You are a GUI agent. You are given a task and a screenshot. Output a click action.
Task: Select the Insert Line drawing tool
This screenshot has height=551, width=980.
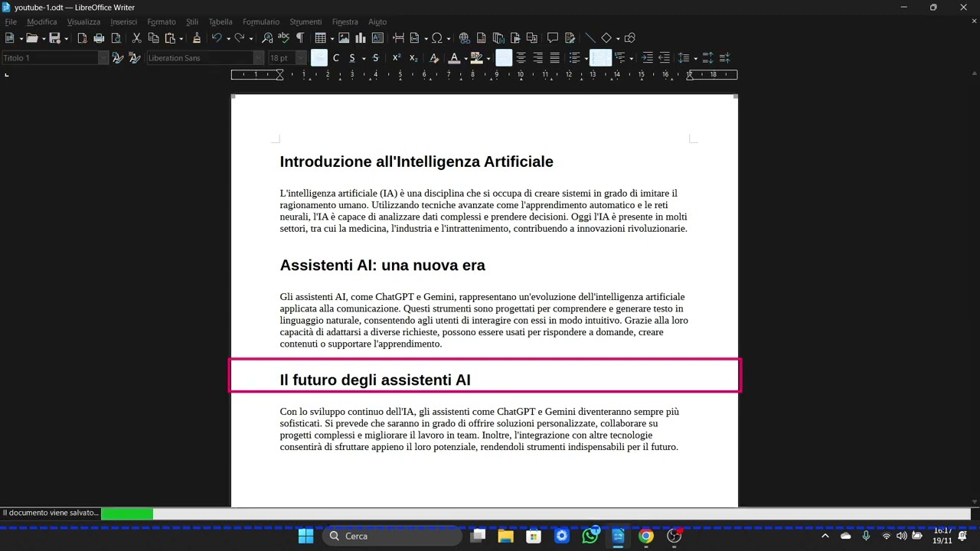click(x=590, y=37)
